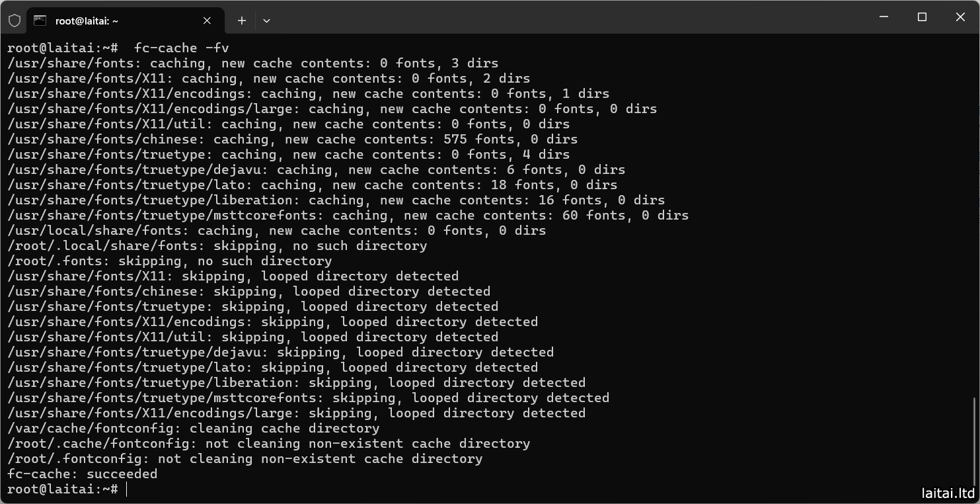980x504 pixels.
Task: Click the '/root/.fonts: skipping' output line
Action: (169, 261)
